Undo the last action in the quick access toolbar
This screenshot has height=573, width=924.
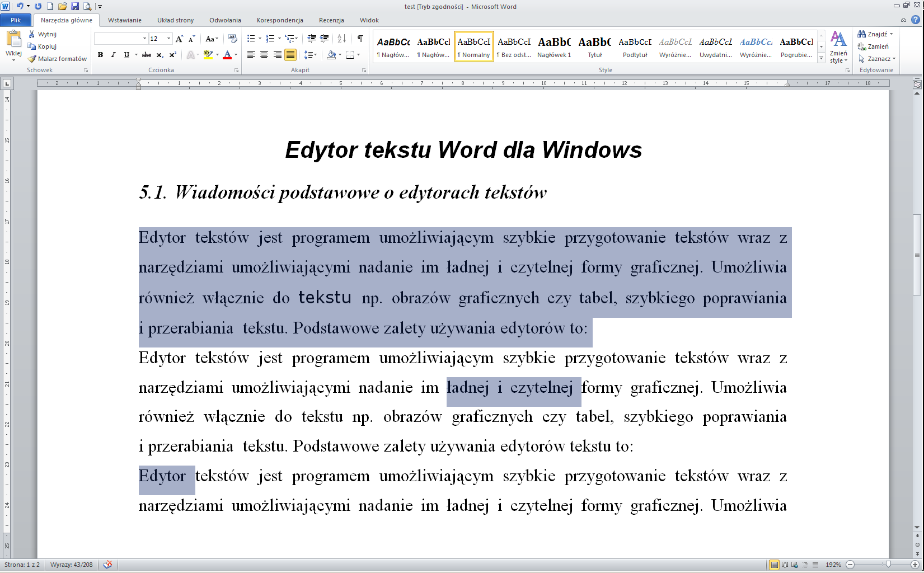(x=20, y=6)
